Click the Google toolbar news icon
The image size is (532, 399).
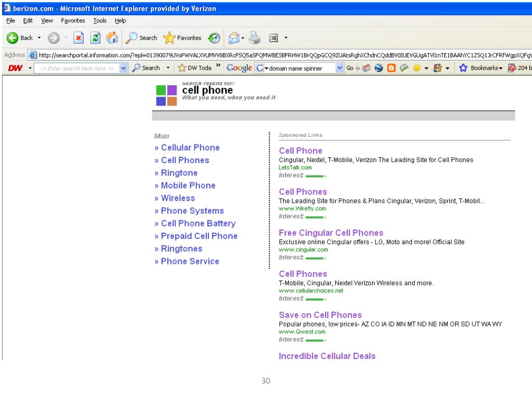pos(366,68)
